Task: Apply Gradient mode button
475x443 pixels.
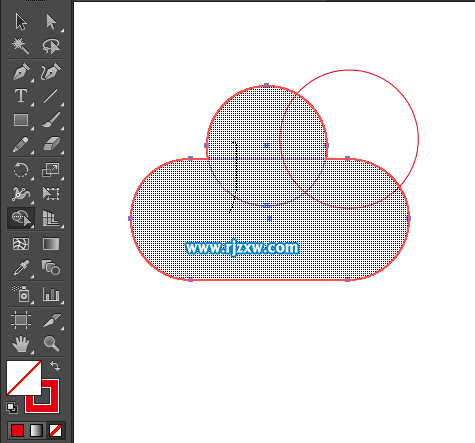Action: (x=36, y=430)
